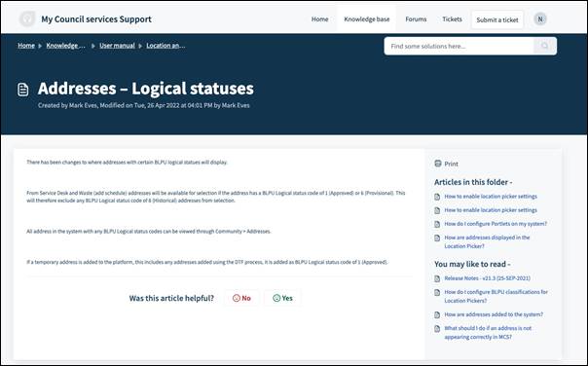
Task: Click the Submit a ticket button
Action: coord(497,19)
